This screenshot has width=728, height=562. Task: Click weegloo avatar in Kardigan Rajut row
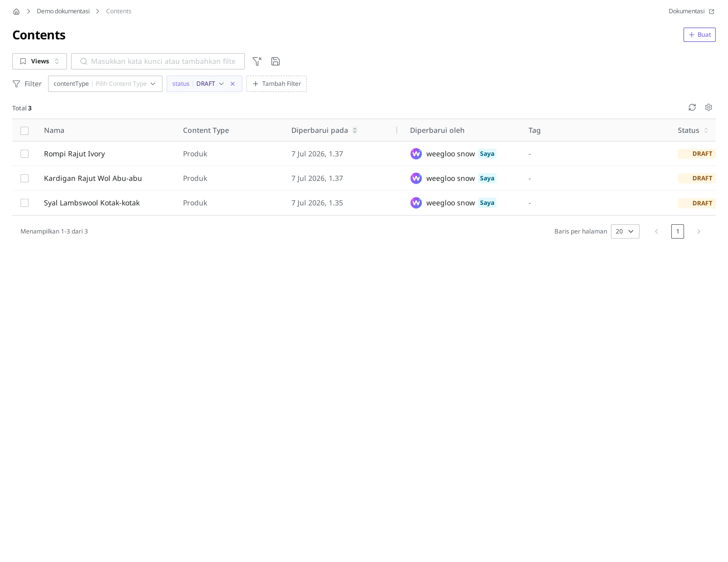click(x=416, y=178)
